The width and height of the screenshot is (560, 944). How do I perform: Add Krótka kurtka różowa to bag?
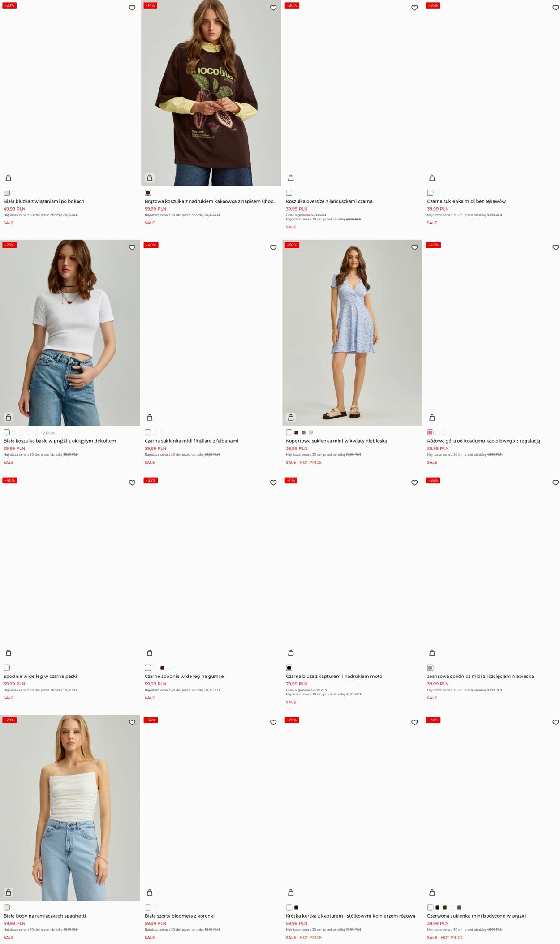tap(291, 892)
